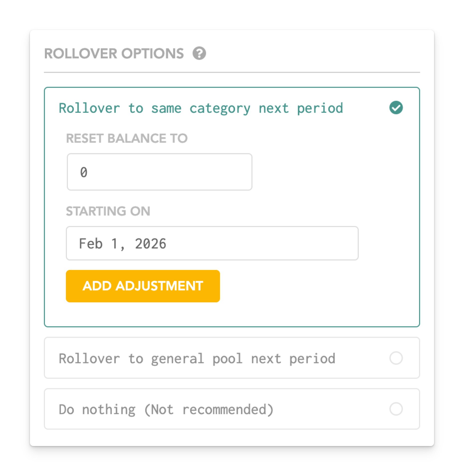Click the '0' value in balance field
Screen dimensions: 464x476
(x=84, y=172)
